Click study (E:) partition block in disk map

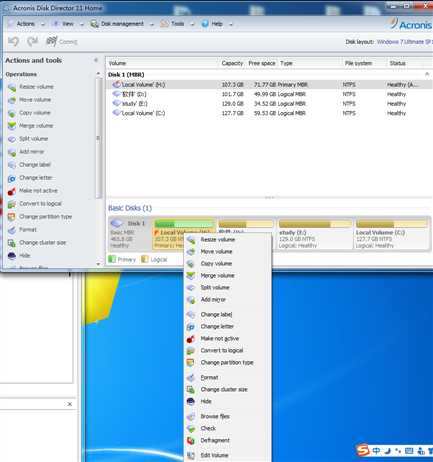[315, 234]
